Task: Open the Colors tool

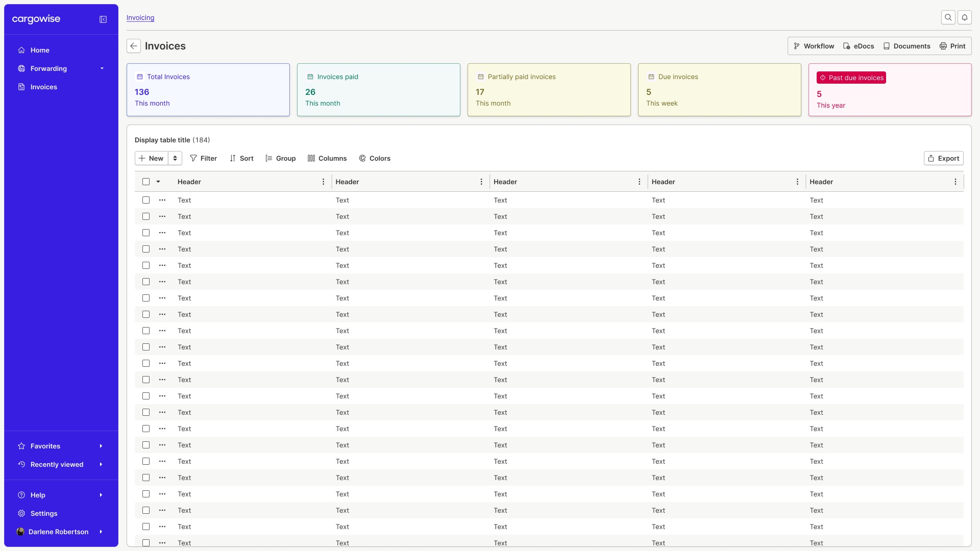Action: (375, 158)
